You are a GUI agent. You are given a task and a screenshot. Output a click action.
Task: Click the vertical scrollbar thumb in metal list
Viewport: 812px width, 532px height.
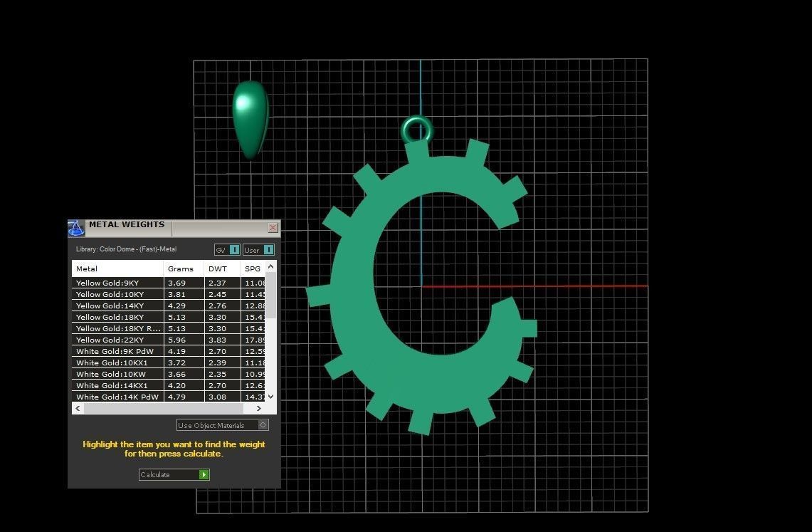pyautogui.click(x=271, y=296)
